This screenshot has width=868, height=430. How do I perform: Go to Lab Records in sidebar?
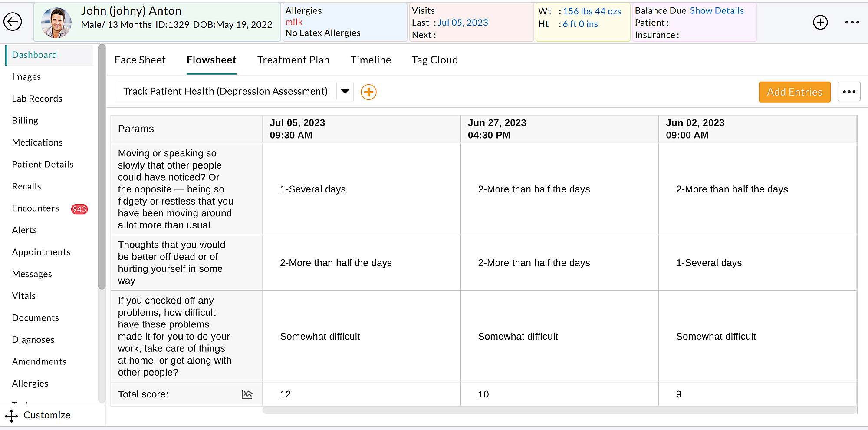coord(37,99)
